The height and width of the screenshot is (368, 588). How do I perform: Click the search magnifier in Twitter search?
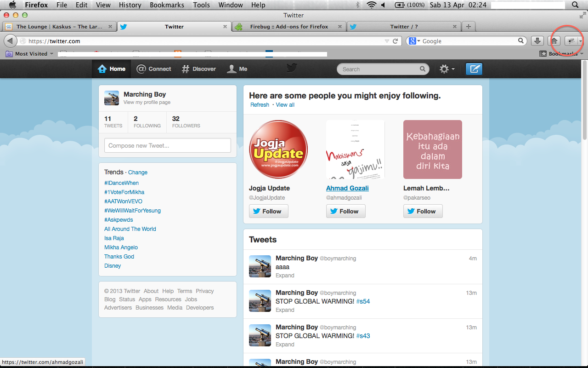(x=423, y=69)
